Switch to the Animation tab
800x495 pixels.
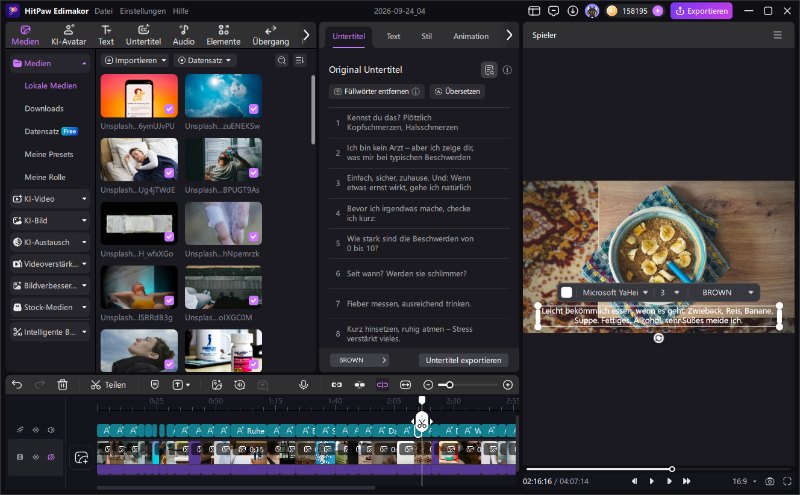pyautogui.click(x=471, y=36)
